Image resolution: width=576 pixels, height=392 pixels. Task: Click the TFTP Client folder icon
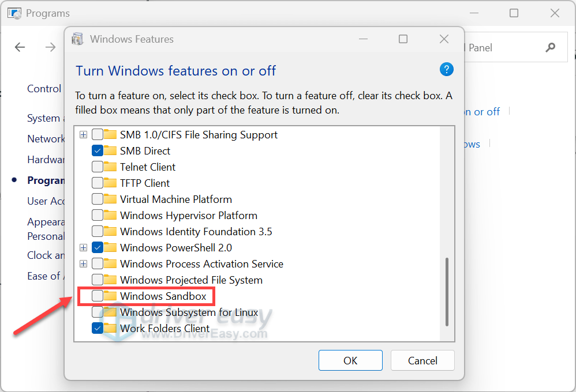click(110, 183)
